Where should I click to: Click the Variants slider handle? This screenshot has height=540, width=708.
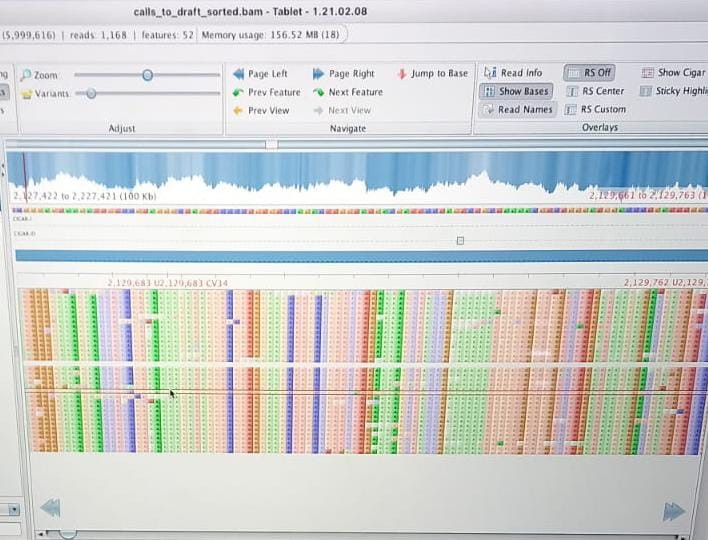pos(91,93)
